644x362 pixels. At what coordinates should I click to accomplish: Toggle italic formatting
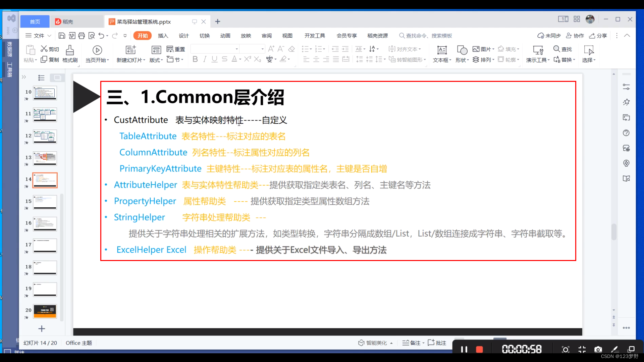click(205, 59)
